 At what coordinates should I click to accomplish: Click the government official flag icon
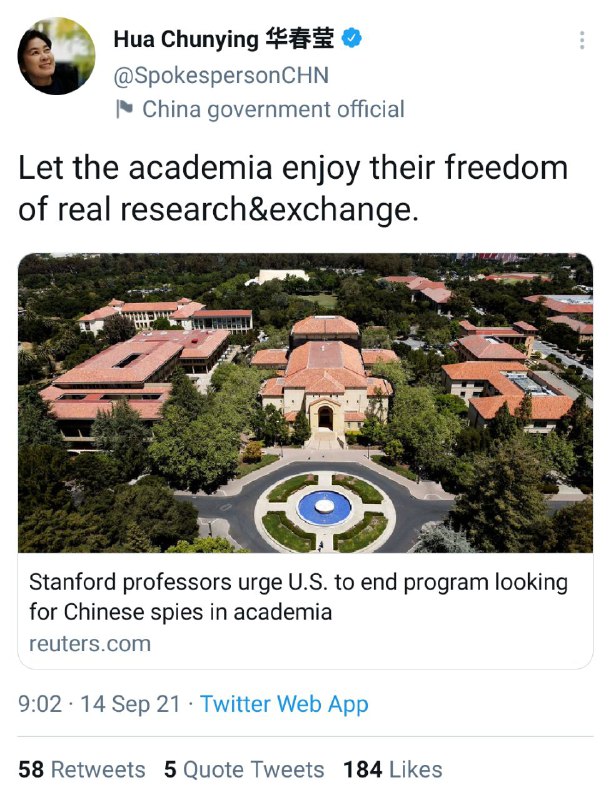coord(124,109)
